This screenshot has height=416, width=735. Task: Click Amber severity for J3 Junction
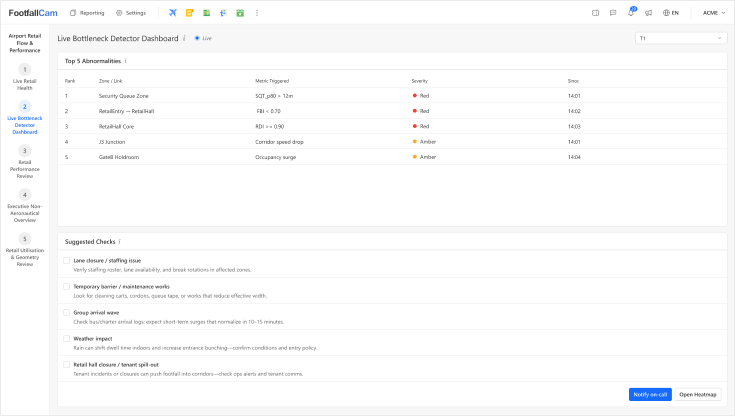tap(424, 142)
